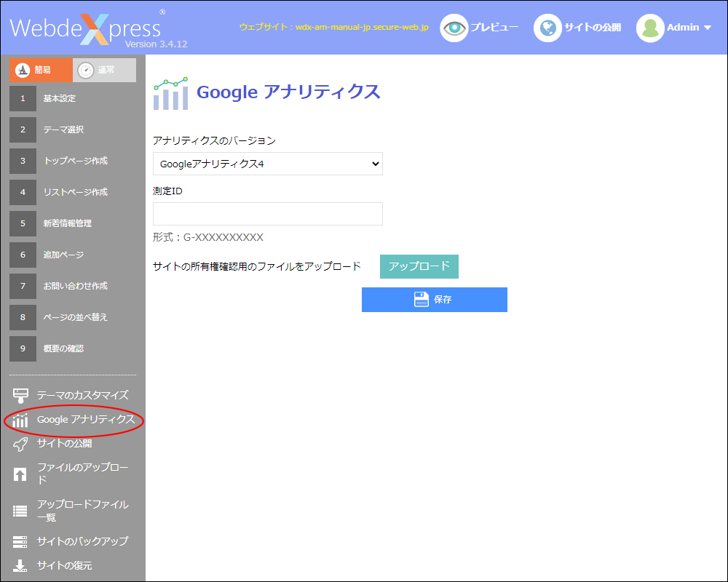The height and width of the screenshot is (582, 728).
Task: Click the 形式：G-XXXXXXXXXX hint text
Action: point(208,237)
